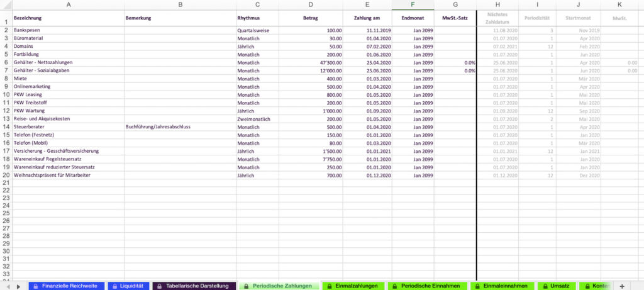Click the Endmonat header cell
This screenshot has height=290, width=644.
[413, 18]
